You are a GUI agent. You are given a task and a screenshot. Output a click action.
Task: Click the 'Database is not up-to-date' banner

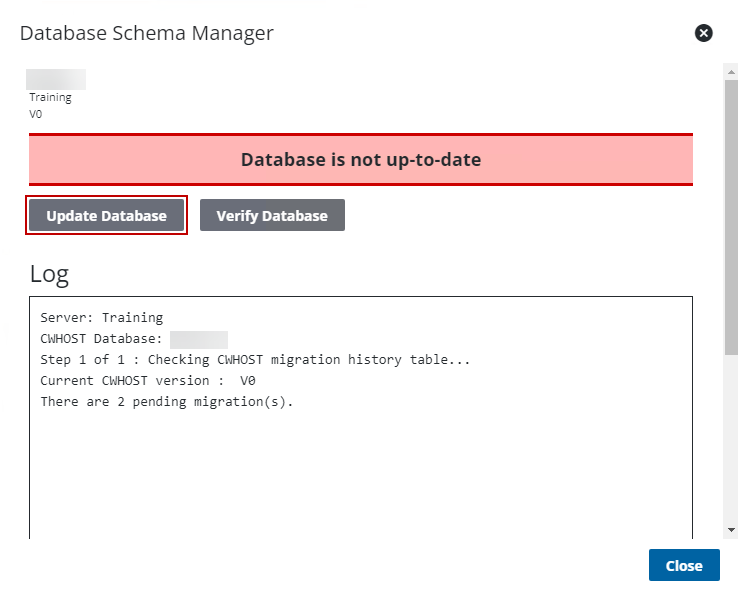tap(361, 159)
